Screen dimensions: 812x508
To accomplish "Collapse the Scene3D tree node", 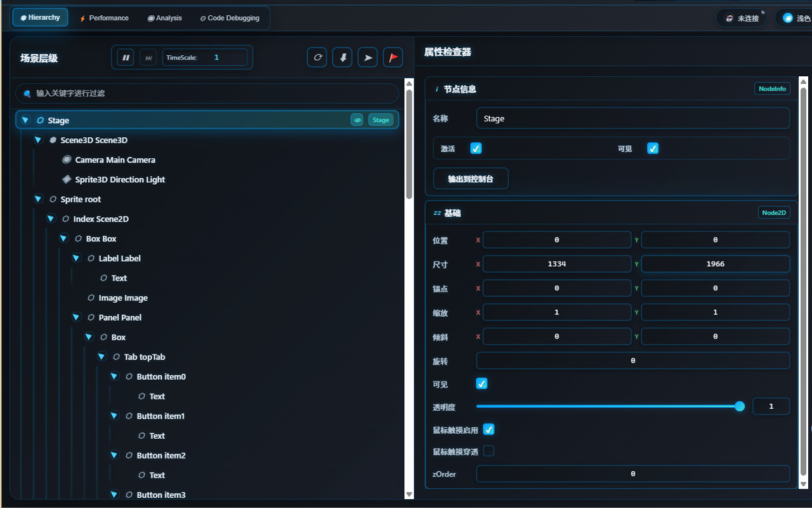I will 38,140.
